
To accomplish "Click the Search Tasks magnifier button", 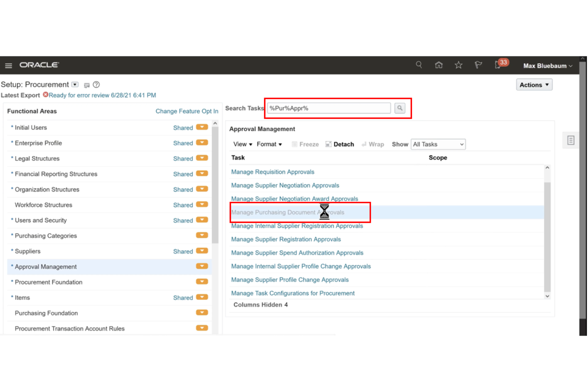I will 400,108.
